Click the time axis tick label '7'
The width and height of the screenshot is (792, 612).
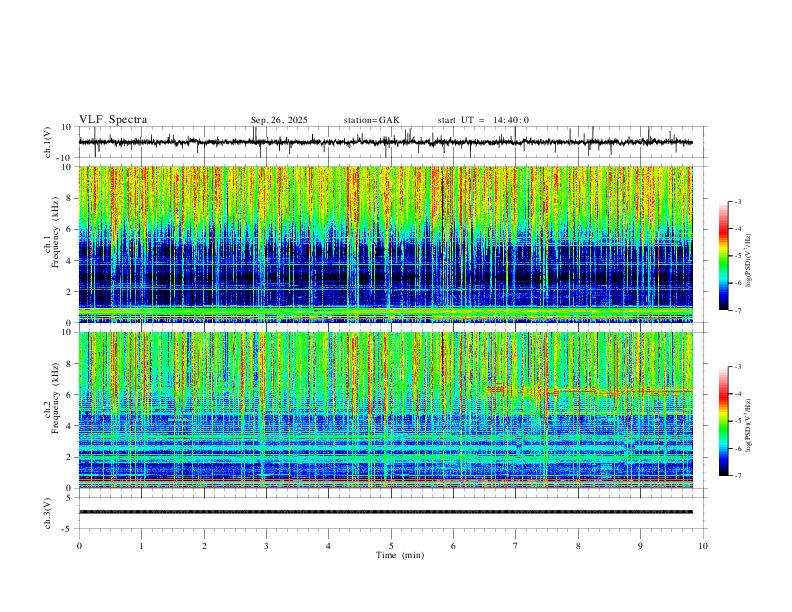(516, 546)
